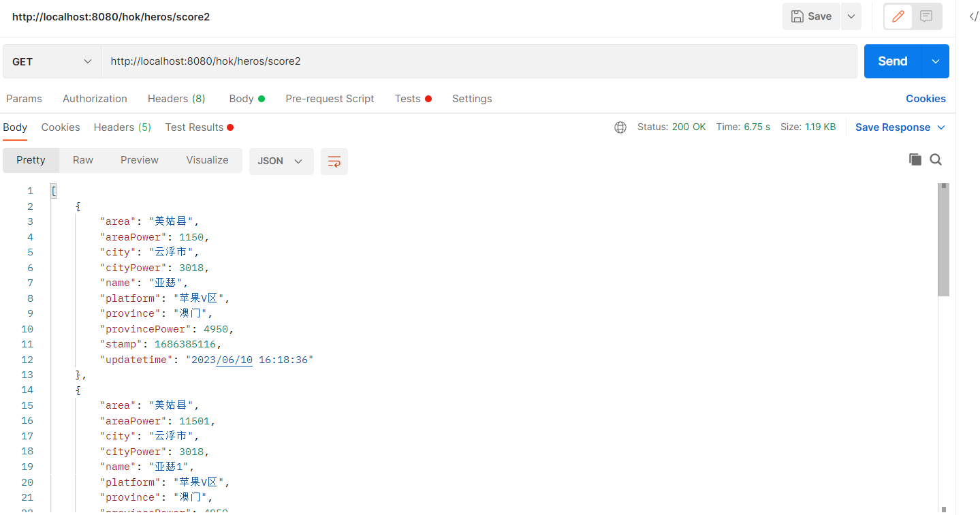Switch response view to Visualize
This screenshot has width=980, height=515.
pos(207,160)
